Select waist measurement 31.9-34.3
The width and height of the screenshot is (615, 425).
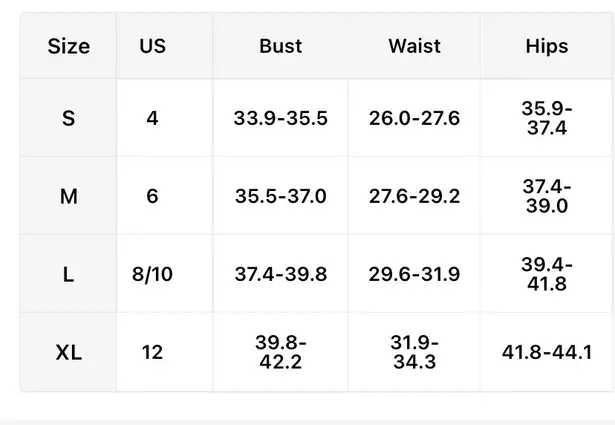(414, 352)
